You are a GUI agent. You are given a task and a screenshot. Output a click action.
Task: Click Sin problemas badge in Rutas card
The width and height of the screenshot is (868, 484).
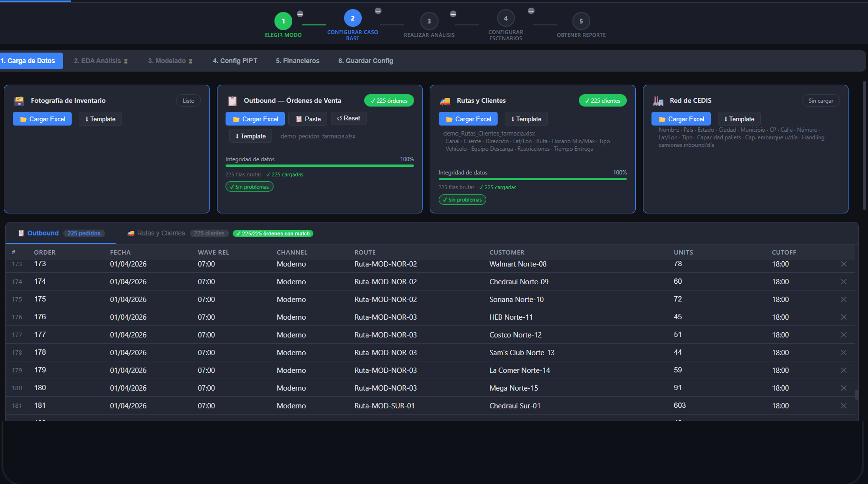pos(462,200)
